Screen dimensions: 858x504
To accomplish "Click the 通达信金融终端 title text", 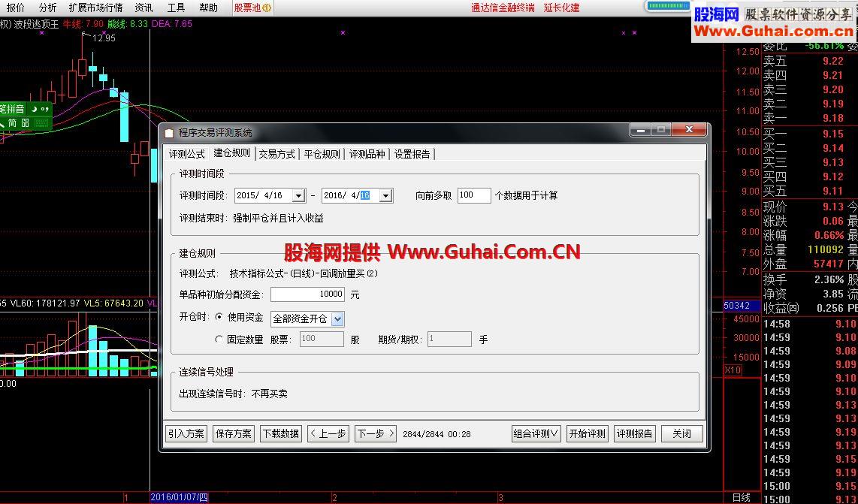I will point(503,8).
